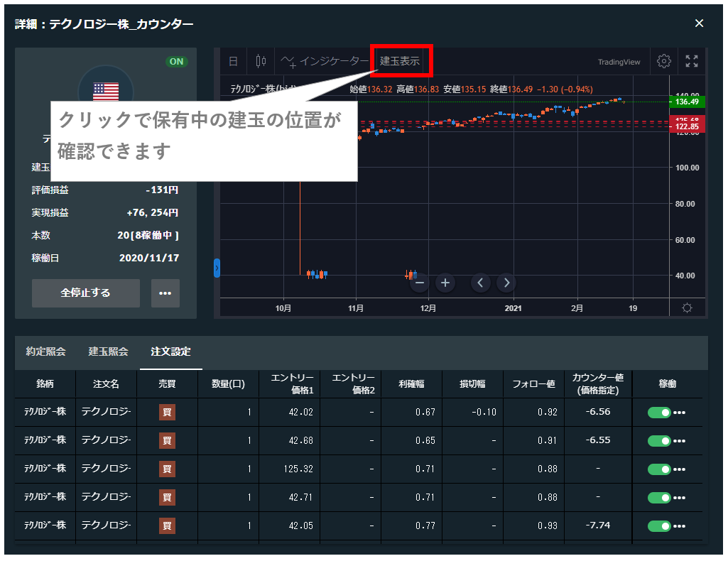Image resolution: width=728 pixels, height=561 pixels.
Task: Open chart settings gear icon
Action: click(x=664, y=61)
